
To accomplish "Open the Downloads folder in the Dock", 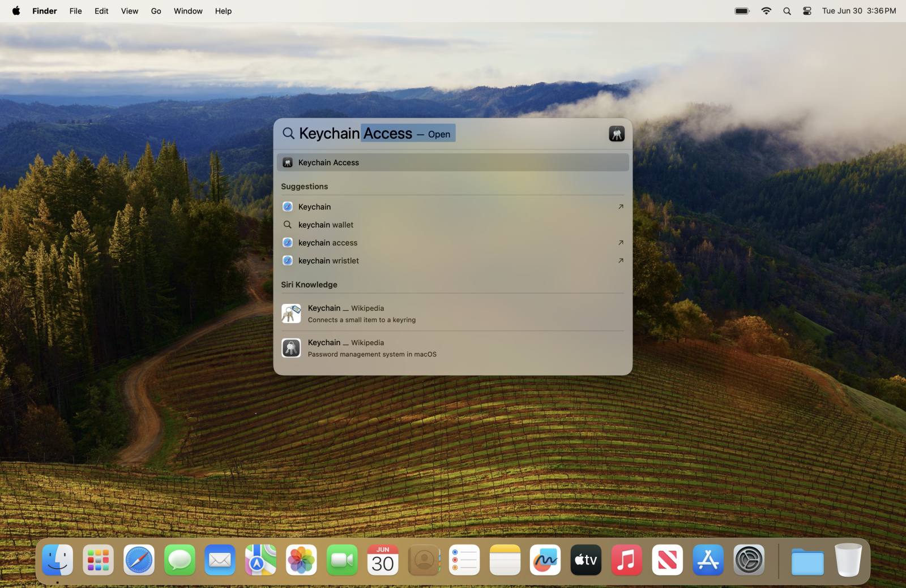I will point(807,561).
